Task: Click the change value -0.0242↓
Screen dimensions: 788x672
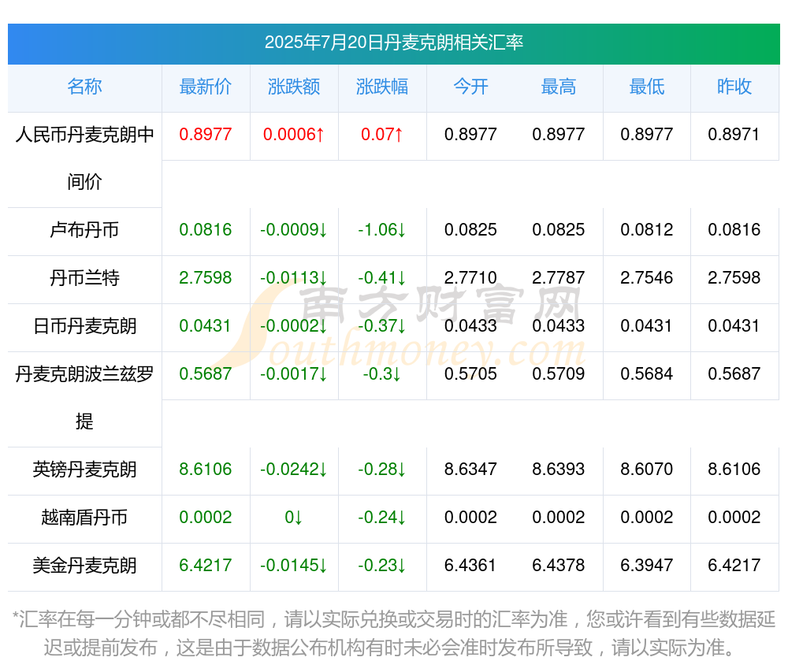Action: (294, 470)
